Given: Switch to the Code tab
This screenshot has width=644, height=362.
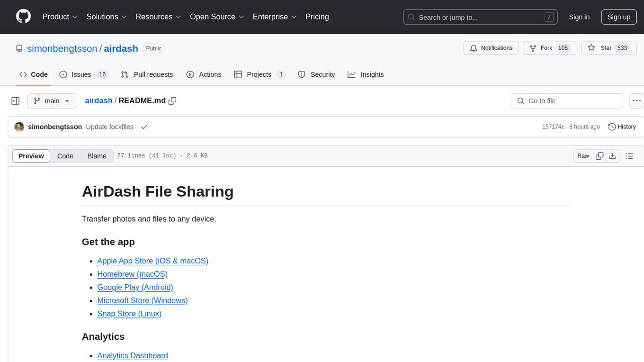Looking at the screenshot, I should (x=34, y=74).
